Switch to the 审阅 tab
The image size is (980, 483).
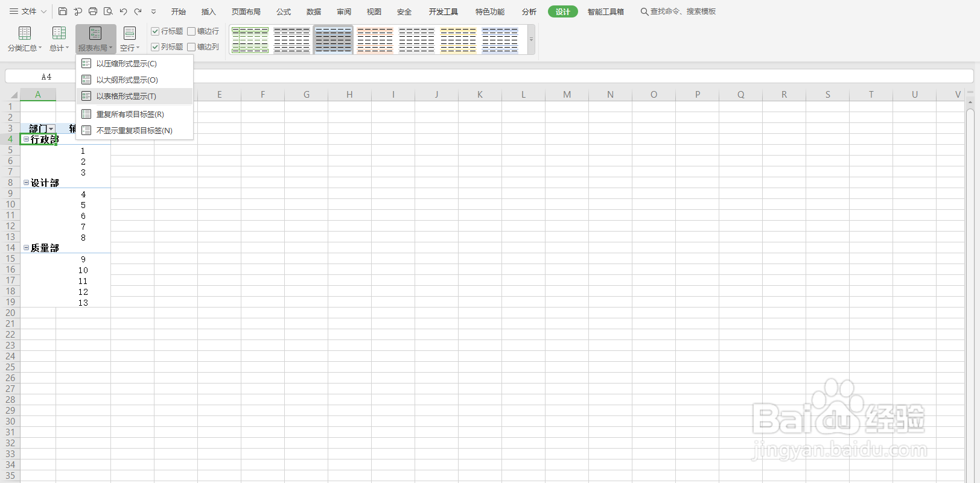pos(344,11)
